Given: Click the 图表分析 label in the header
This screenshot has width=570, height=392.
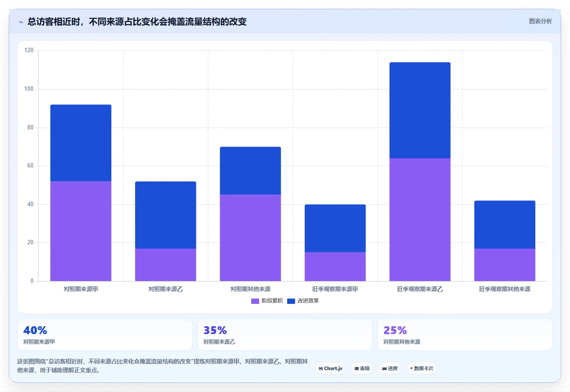Looking at the screenshot, I should click(540, 21).
